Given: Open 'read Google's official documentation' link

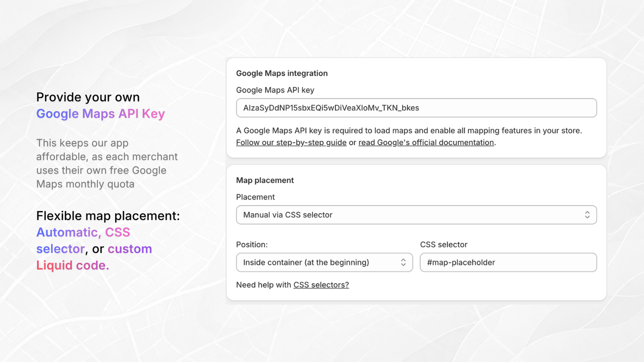Looking at the screenshot, I should (x=426, y=142).
